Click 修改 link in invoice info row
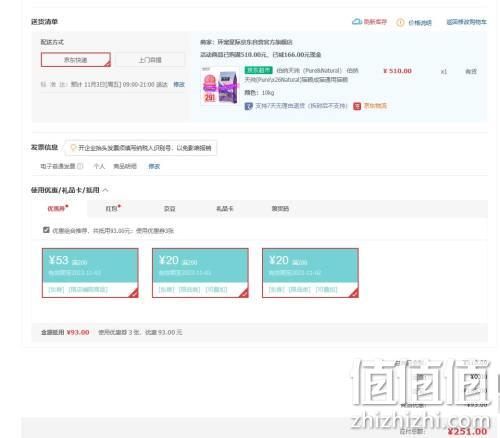Viewport: 500px width, 438px height. pyautogui.click(x=154, y=166)
